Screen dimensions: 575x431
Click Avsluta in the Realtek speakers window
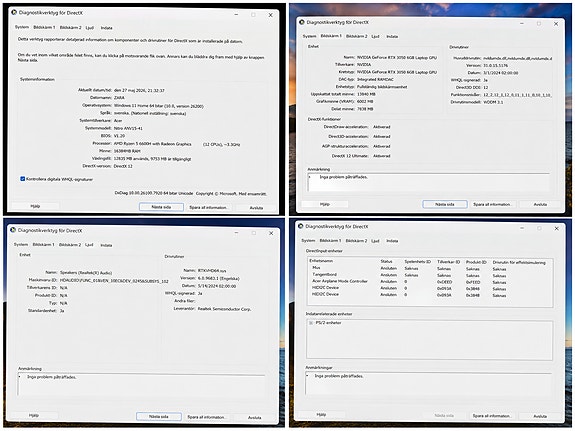[x=254, y=417]
